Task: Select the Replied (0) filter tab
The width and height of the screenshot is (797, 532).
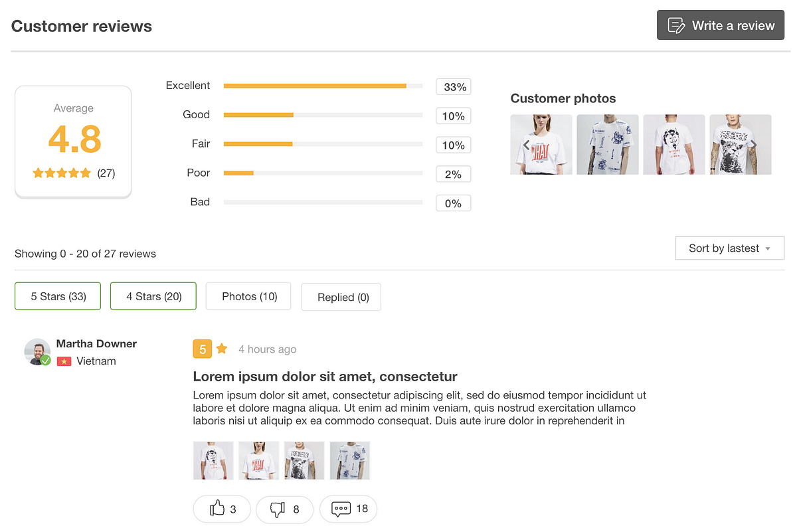Action: [341, 297]
